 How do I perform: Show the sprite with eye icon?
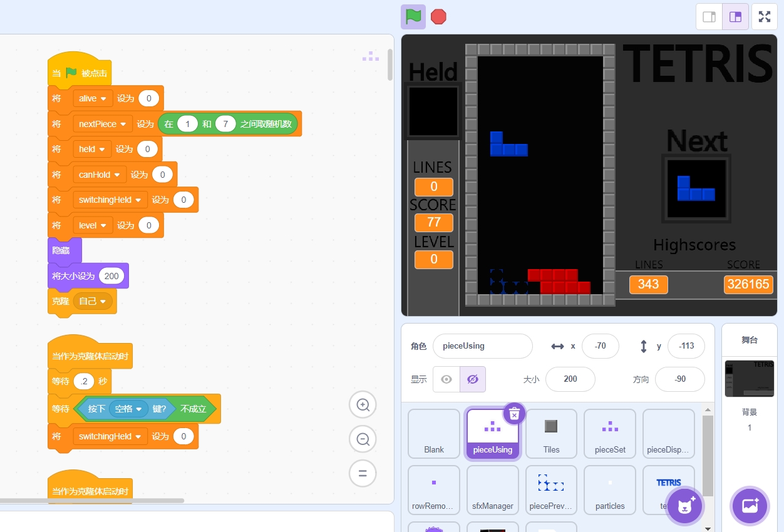tap(446, 379)
